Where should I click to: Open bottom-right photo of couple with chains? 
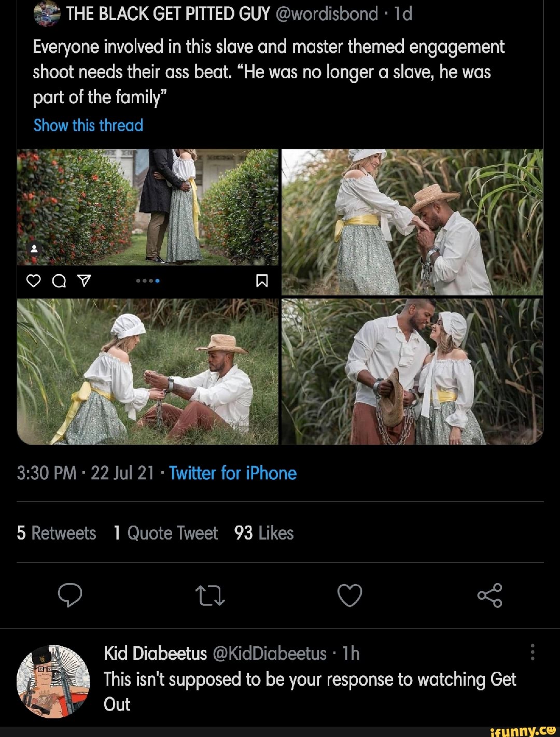coord(412,372)
